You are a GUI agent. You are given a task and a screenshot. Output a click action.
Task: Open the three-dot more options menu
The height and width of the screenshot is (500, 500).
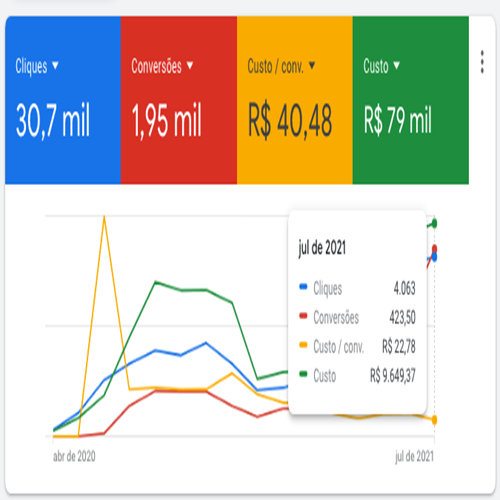(482, 62)
